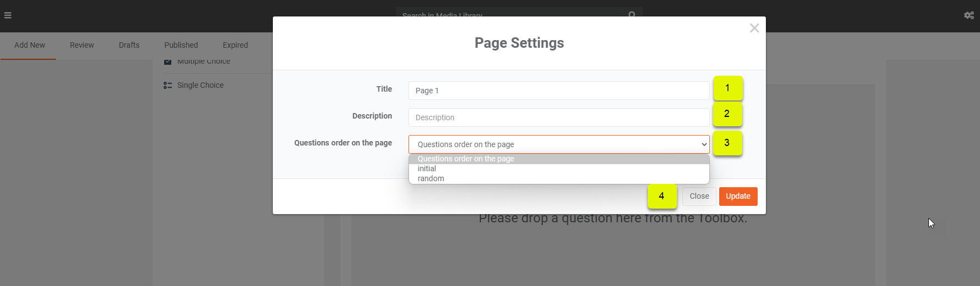Click the Multiple Choice checkbox icon in the toolbox
980x286 pixels.
168,61
